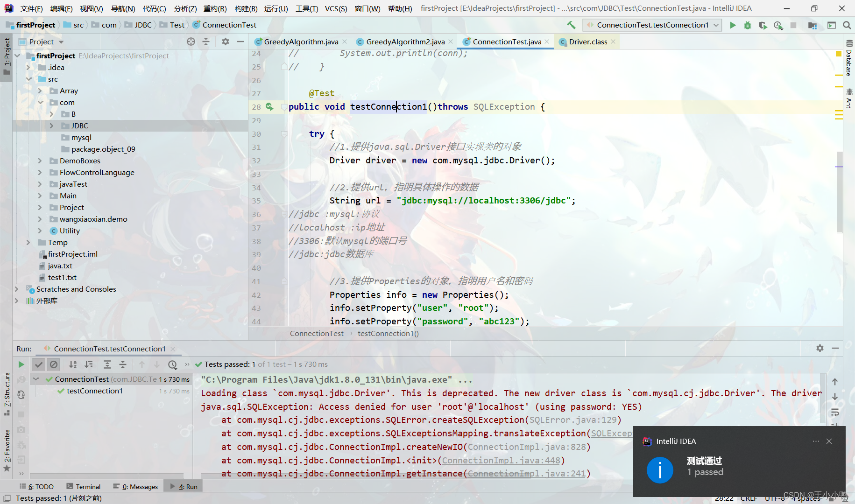Switch to Driver.class editor tab
The height and width of the screenshot is (504, 855).
588,42
